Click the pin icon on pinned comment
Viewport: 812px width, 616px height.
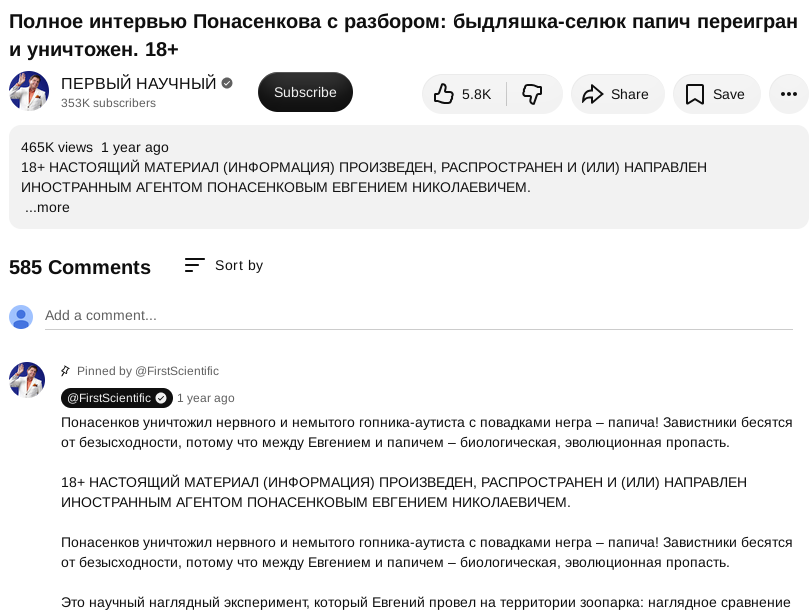[65, 371]
